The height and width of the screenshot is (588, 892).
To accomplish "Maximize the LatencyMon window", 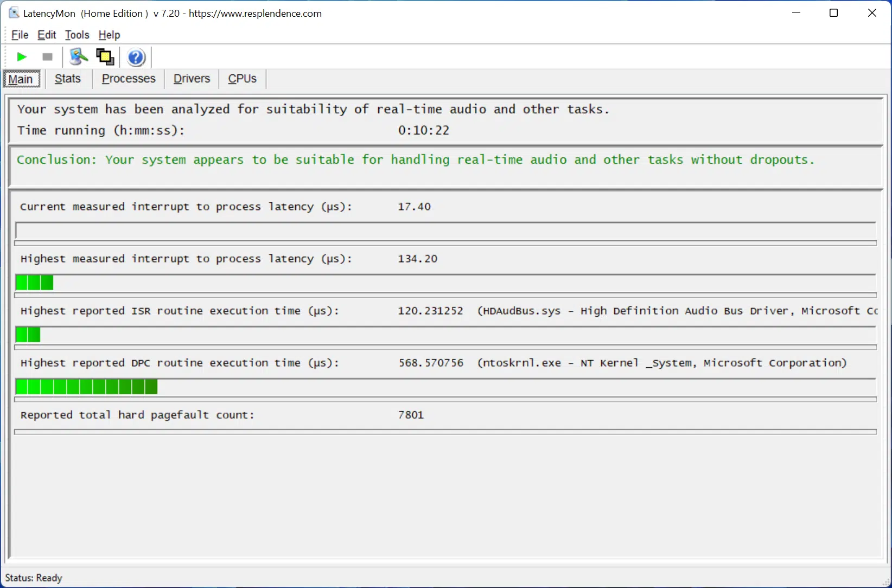I will [x=834, y=13].
